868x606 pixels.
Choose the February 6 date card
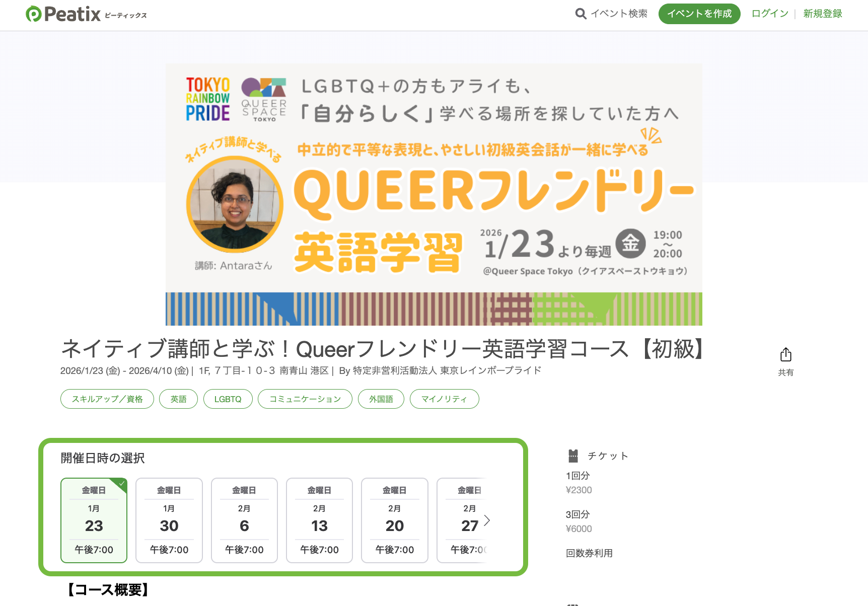(x=244, y=520)
